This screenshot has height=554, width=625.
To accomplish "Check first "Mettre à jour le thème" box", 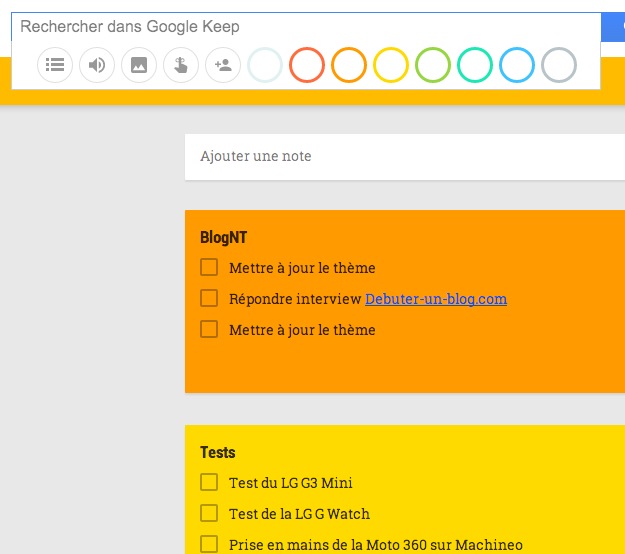I will (209, 268).
